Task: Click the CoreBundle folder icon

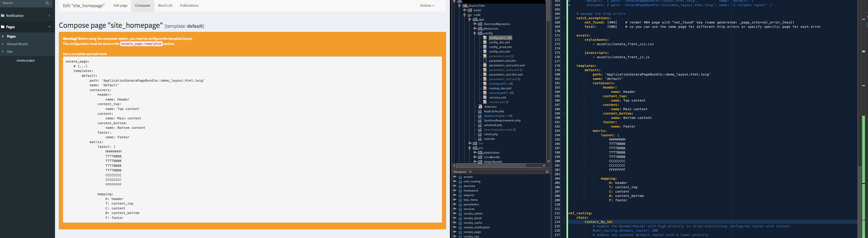Action: pyautogui.click(x=480, y=157)
